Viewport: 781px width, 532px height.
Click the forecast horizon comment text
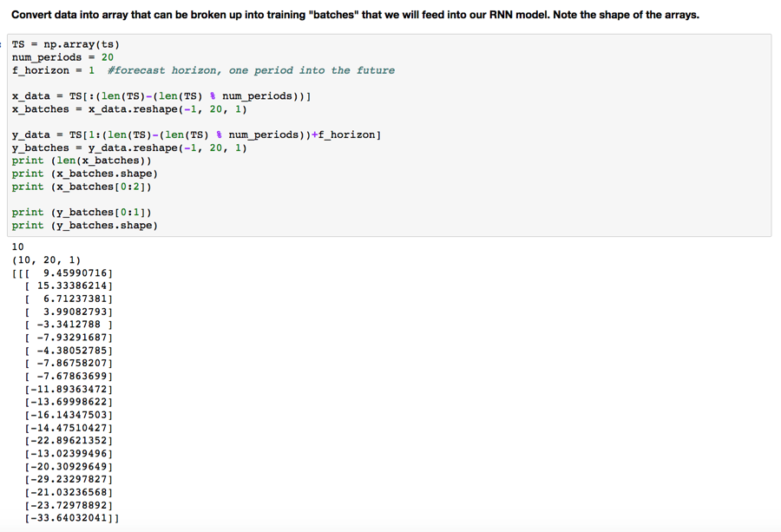tap(252, 70)
